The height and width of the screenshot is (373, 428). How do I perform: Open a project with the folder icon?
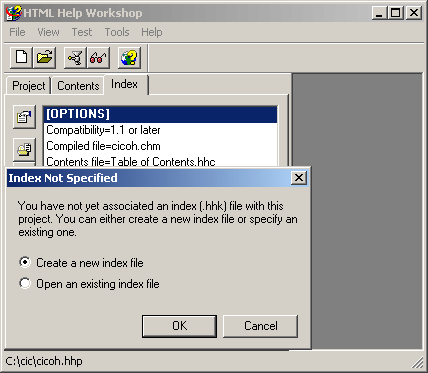[x=44, y=57]
